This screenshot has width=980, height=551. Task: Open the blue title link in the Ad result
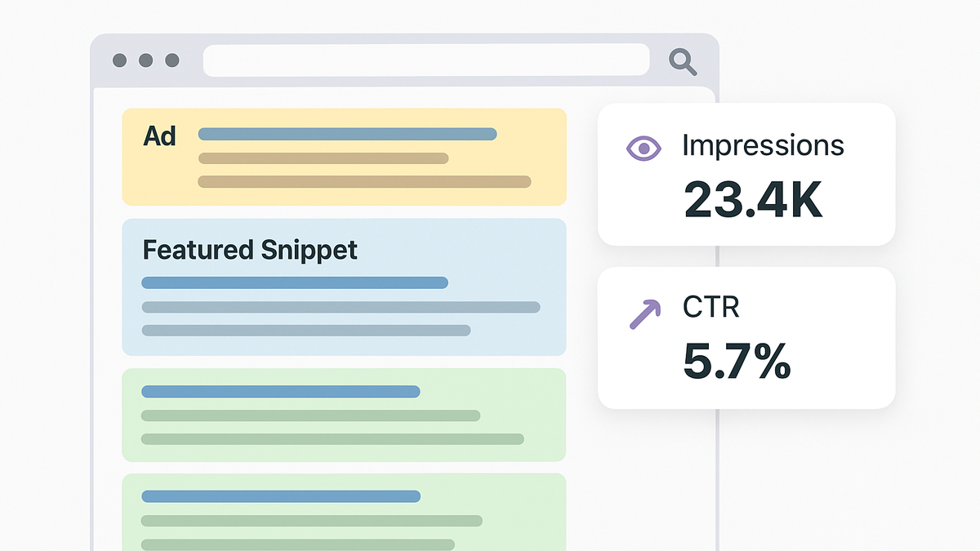tap(348, 134)
